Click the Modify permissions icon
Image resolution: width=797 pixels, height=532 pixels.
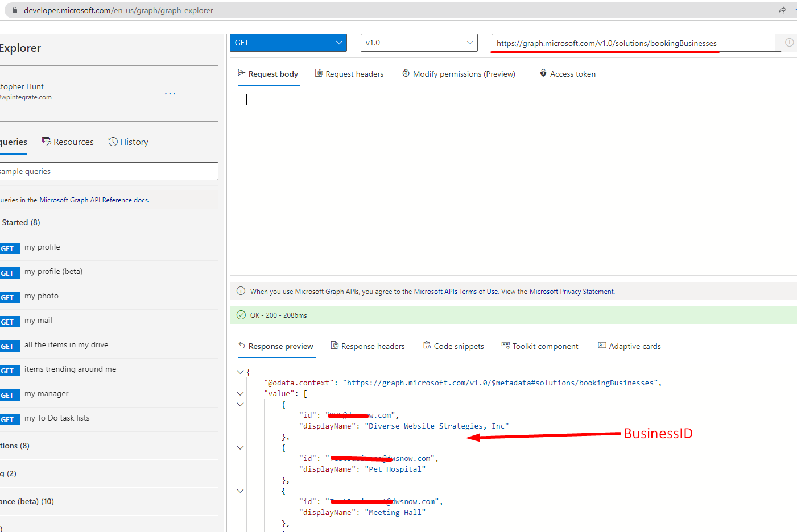tap(406, 73)
